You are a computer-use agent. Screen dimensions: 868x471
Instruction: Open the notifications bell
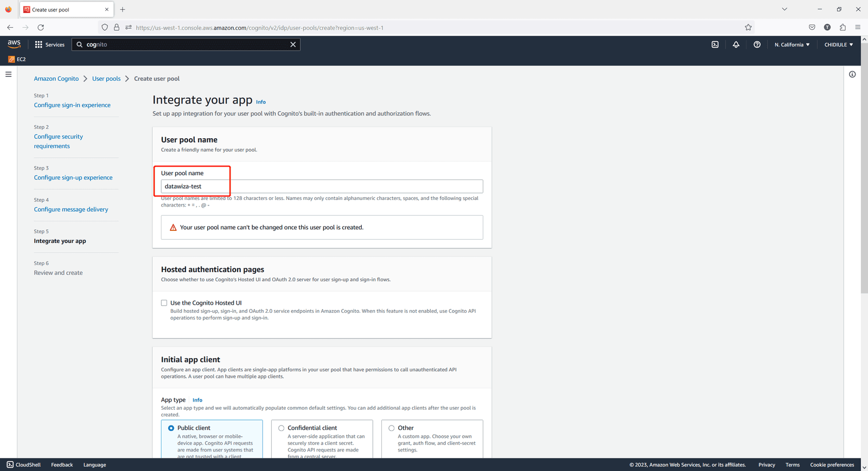736,44
